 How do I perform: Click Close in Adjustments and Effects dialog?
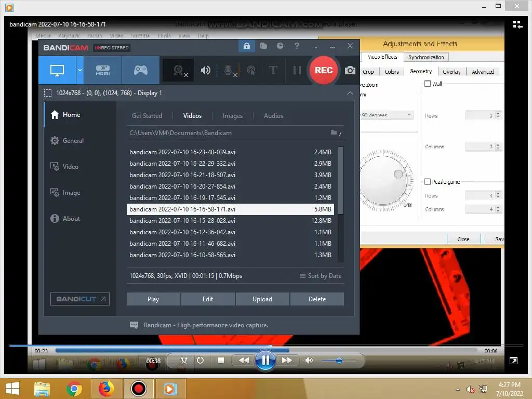point(463,239)
